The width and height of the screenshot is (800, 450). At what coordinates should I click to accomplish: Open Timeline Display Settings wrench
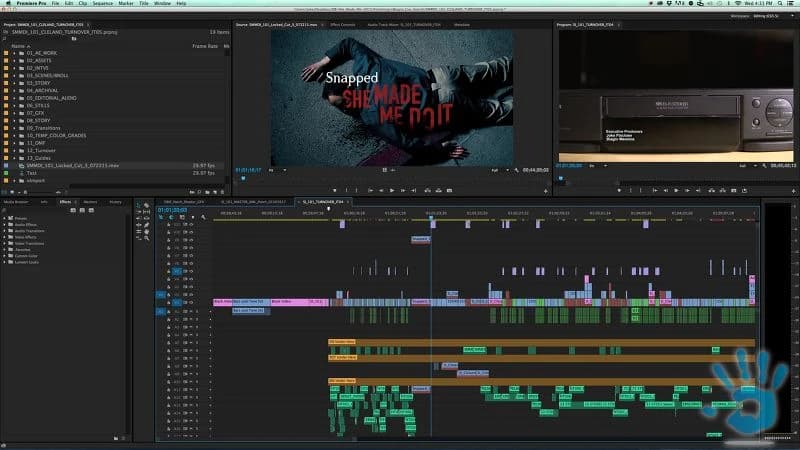point(203,217)
